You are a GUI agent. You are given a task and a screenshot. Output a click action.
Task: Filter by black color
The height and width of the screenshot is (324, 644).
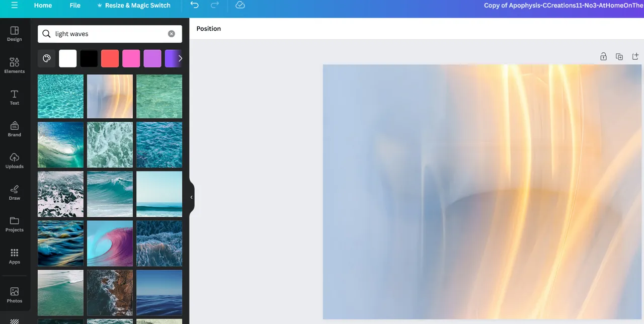[x=89, y=58]
